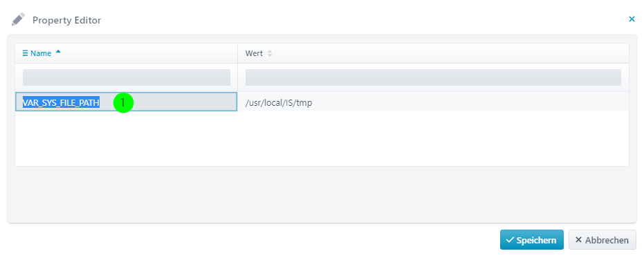This screenshot has width=644, height=260.
Task: Focus the Wert column filter field
Action: (x=433, y=77)
